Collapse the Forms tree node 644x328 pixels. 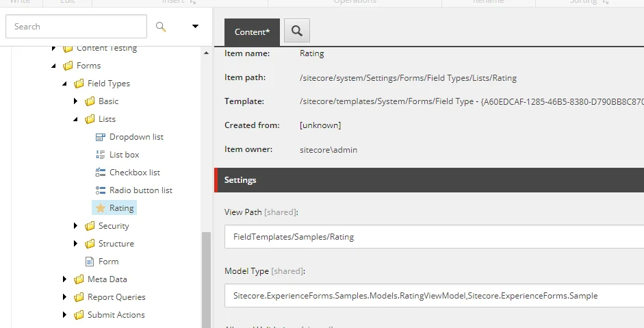click(54, 66)
